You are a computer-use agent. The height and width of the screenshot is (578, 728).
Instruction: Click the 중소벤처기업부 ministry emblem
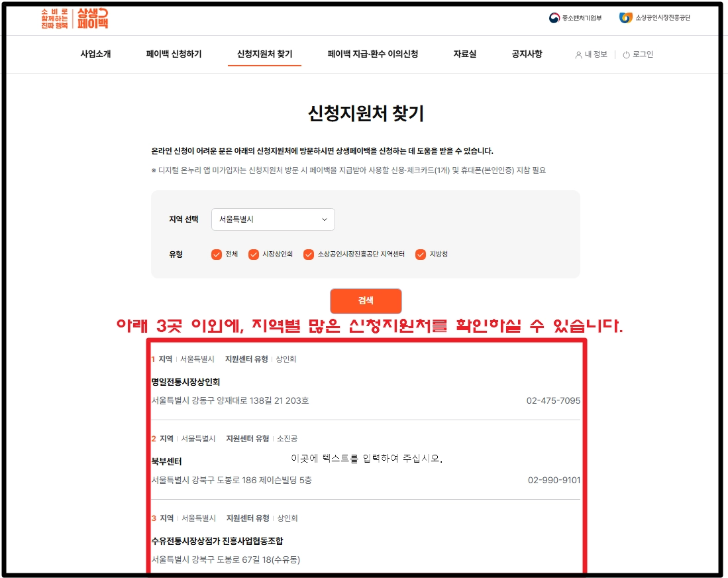[554, 18]
